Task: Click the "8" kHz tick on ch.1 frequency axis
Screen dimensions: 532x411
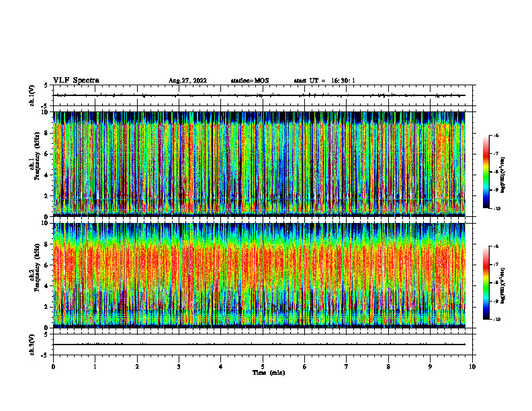Action: click(47, 133)
